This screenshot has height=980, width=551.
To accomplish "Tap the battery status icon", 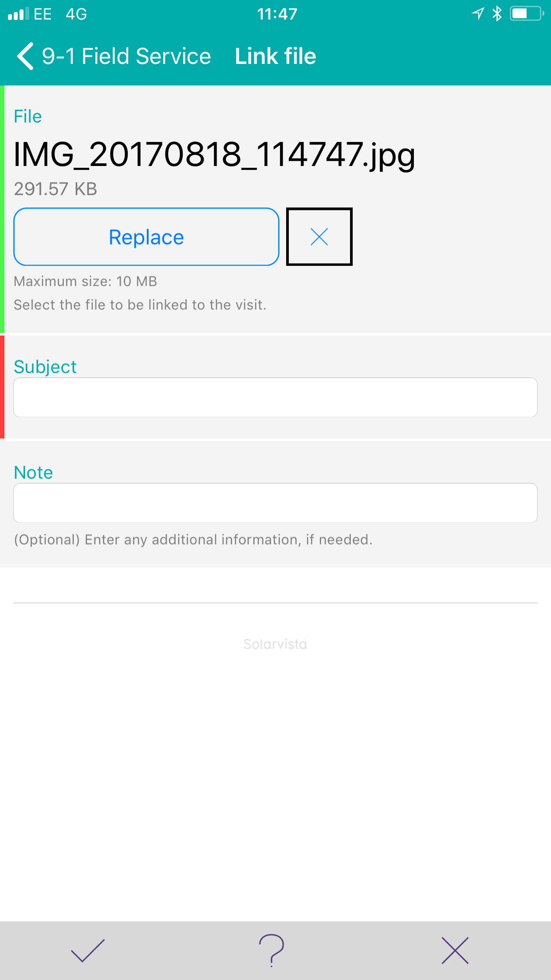I will click(x=527, y=14).
